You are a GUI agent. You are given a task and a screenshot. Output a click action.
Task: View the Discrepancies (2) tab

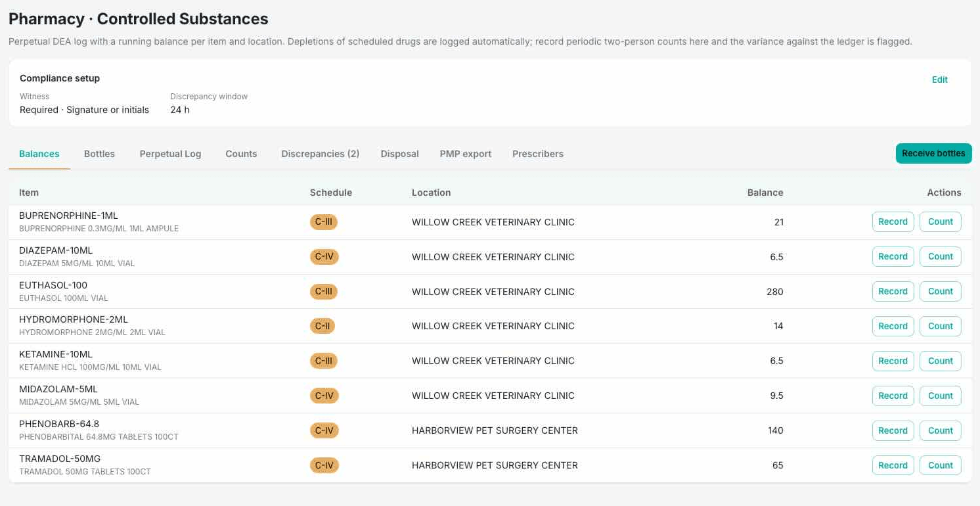(x=321, y=154)
